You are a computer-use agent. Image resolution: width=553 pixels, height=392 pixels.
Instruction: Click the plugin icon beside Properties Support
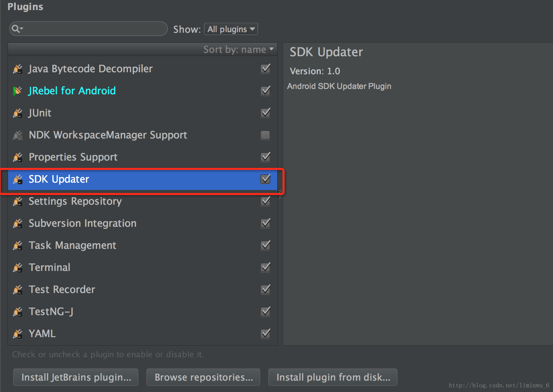point(18,157)
